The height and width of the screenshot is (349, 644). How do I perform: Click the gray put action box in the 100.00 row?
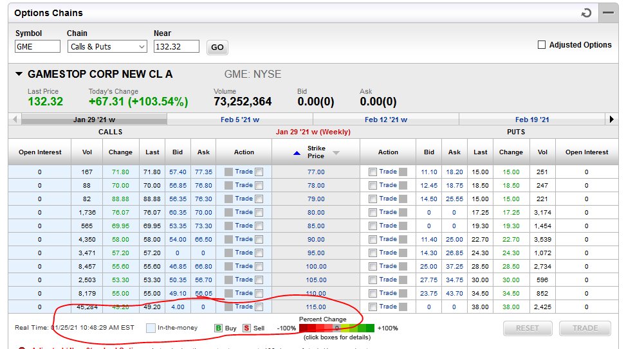click(403, 267)
